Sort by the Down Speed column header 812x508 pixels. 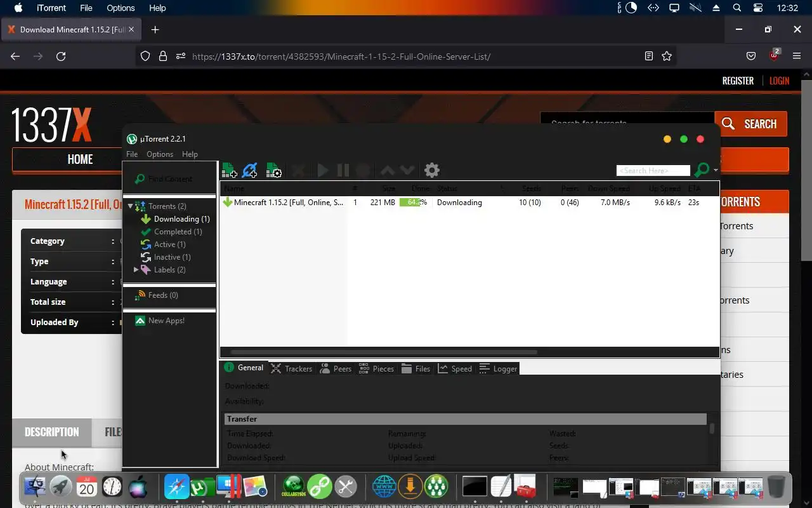point(608,189)
